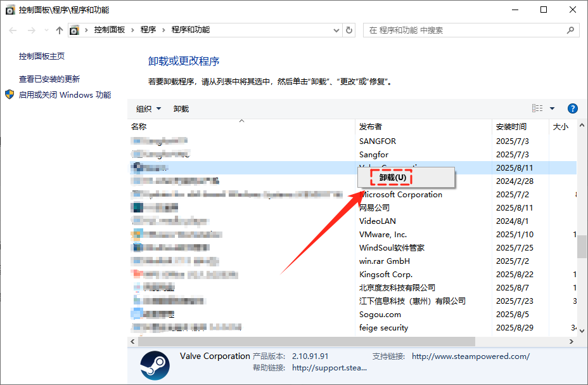
Task: Select the Microsoft Corporation row
Action: (352, 194)
